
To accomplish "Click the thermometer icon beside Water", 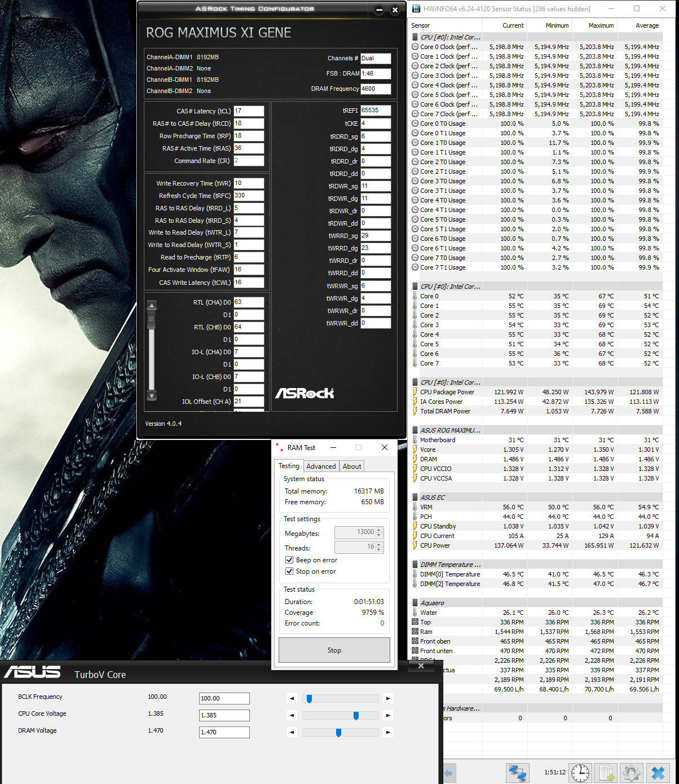I will pos(415,613).
